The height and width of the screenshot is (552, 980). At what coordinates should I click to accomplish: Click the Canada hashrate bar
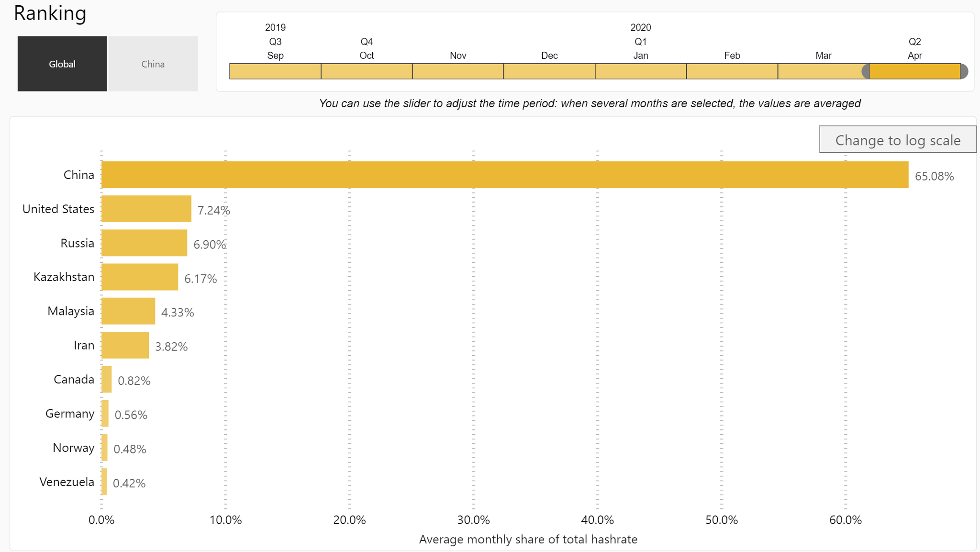107,376
